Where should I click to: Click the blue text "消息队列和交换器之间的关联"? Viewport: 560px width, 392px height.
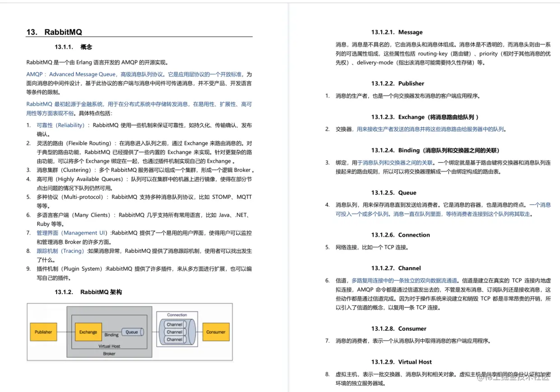click(398, 163)
